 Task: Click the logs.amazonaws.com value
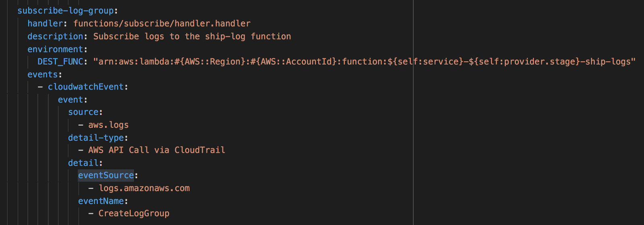click(x=144, y=188)
